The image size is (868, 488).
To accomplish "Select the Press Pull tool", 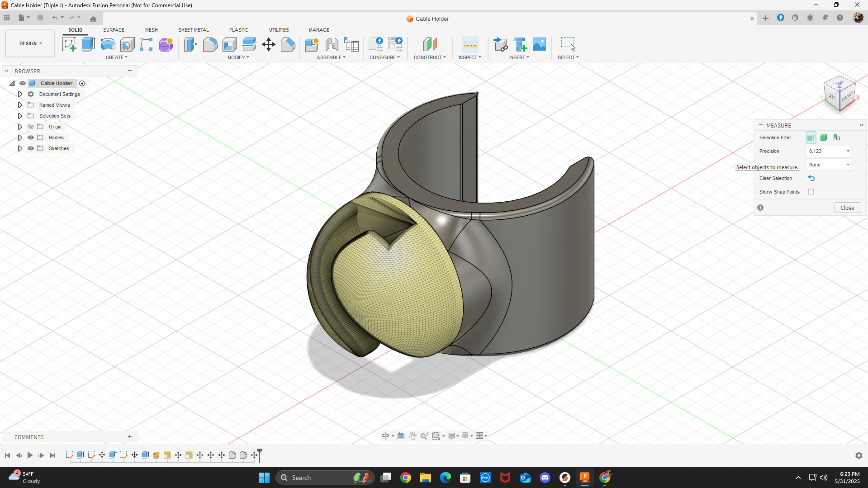I will point(190,44).
